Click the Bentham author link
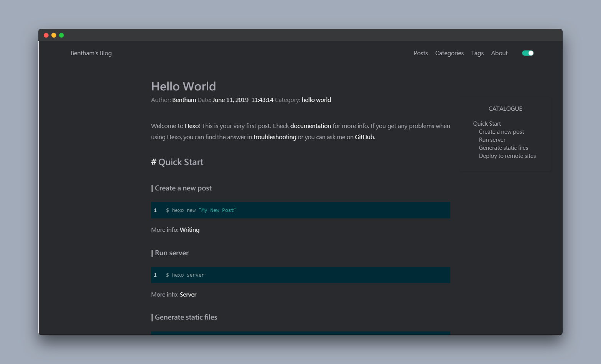This screenshot has width=601, height=364. 184,100
